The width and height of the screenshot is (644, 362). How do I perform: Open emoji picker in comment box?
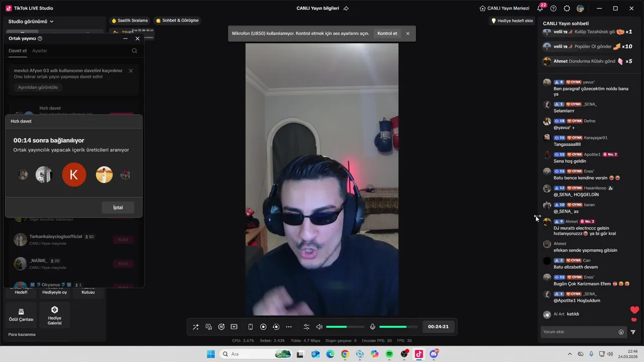coord(621,332)
